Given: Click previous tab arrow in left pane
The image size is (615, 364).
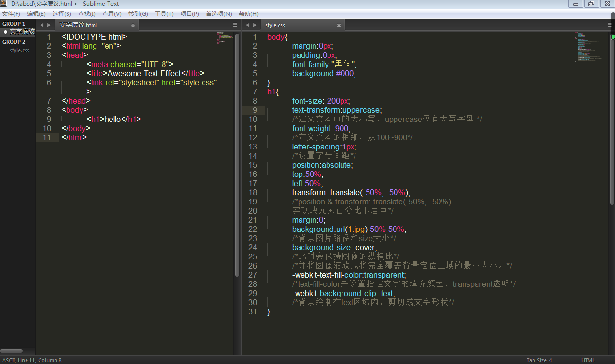Looking at the screenshot, I should click(41, 25).
